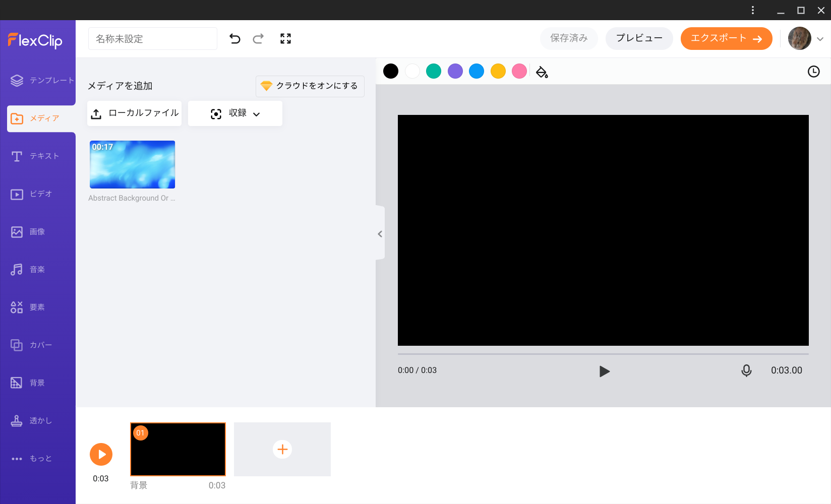Click the 名称未設定 project title field
831x504 pixels.
tap(152, 39)
